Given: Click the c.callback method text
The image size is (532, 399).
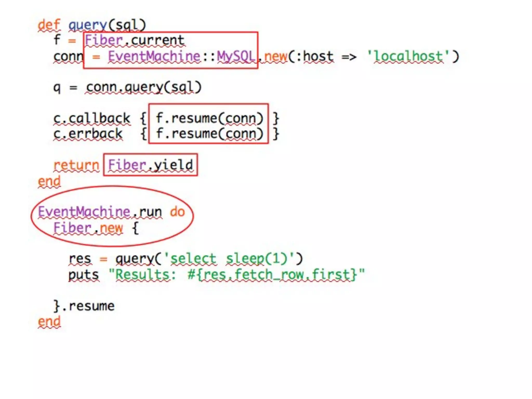Looking at the screenshot, I should tap(91, 118).
